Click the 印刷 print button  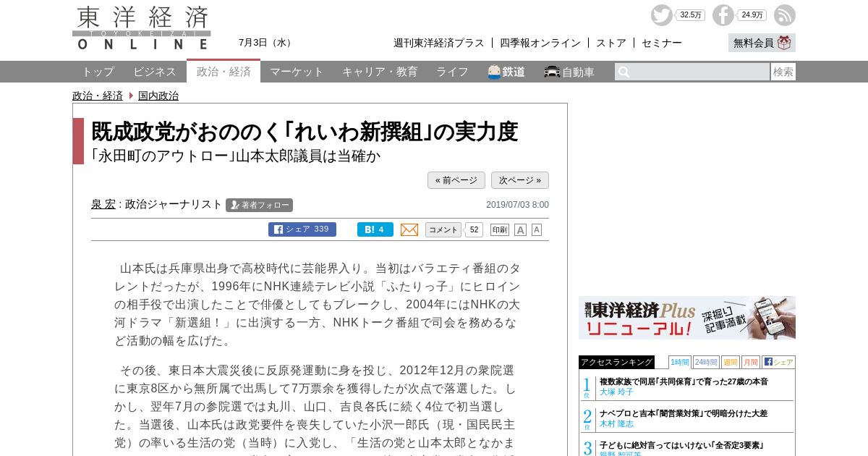pyautogui.click(x=500, y=229)
